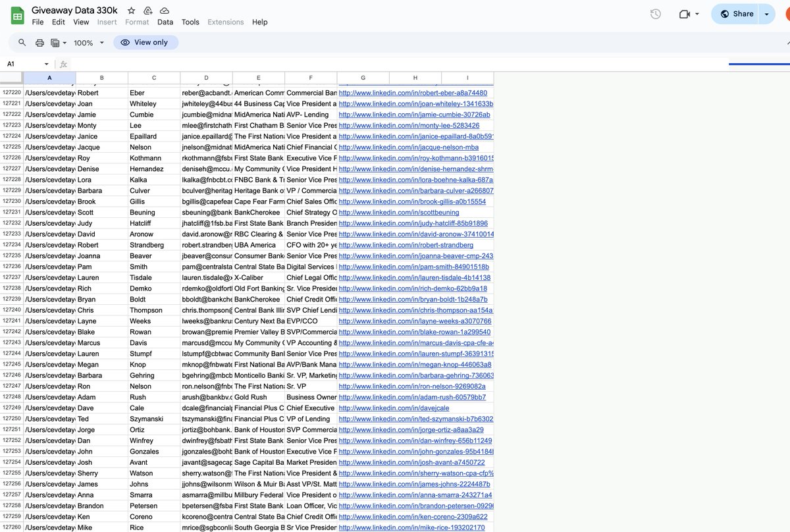Open robert-eber LinkedIn link
Image resolution: width=790 pixels, height=532 pixels.
point(413,93)
